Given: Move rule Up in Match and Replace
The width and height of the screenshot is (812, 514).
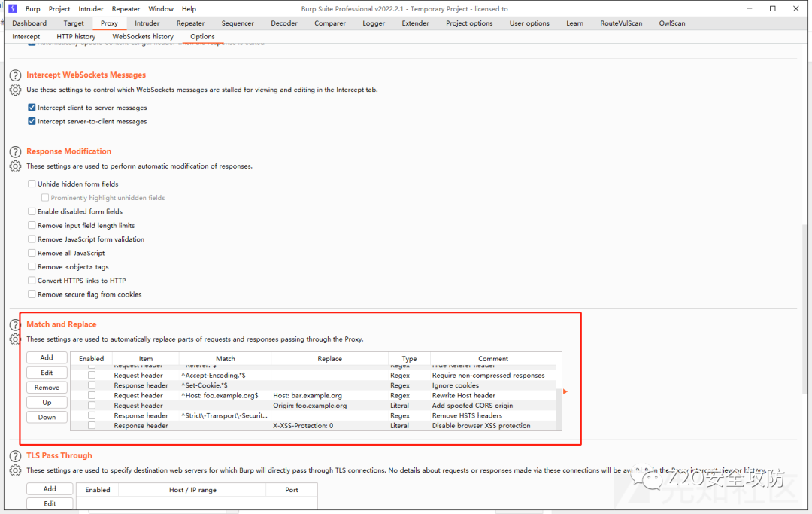Looking at the screenshot, I should point(47,403).
